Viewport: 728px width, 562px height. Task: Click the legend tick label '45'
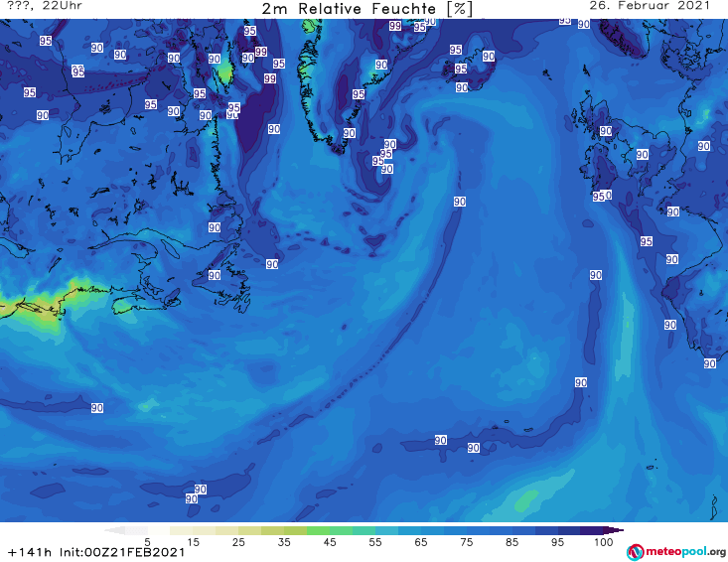point(330,542)
